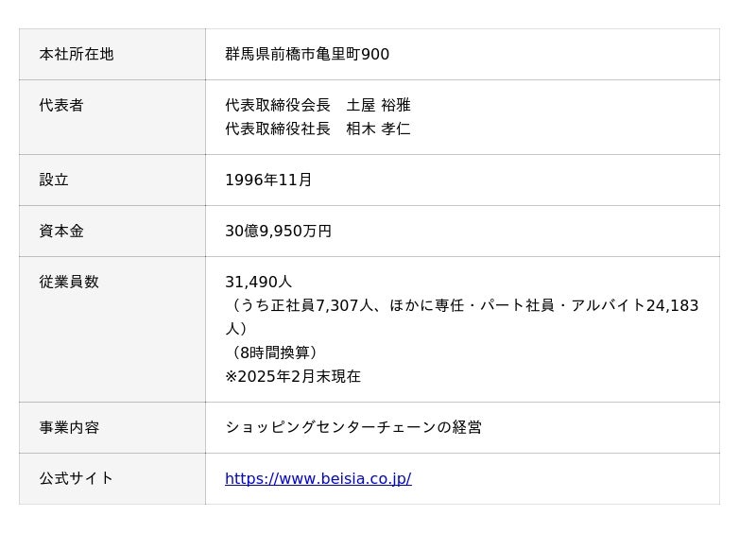Click the capital amount 30億9,950万円
Image resolution: width=756 pixels, height=533 pixels.
(x=278, y=231)
